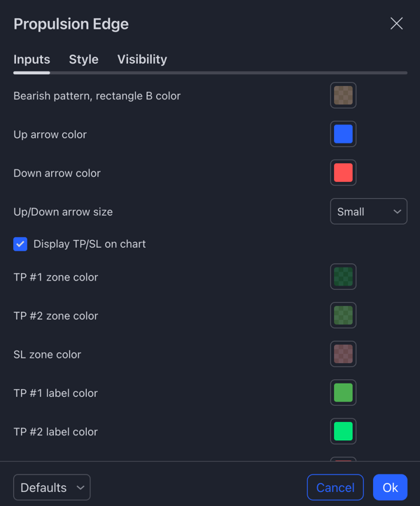Edit the TP #2 zone color swatch
Screen dimensions: 420x506
pos(343,315)
